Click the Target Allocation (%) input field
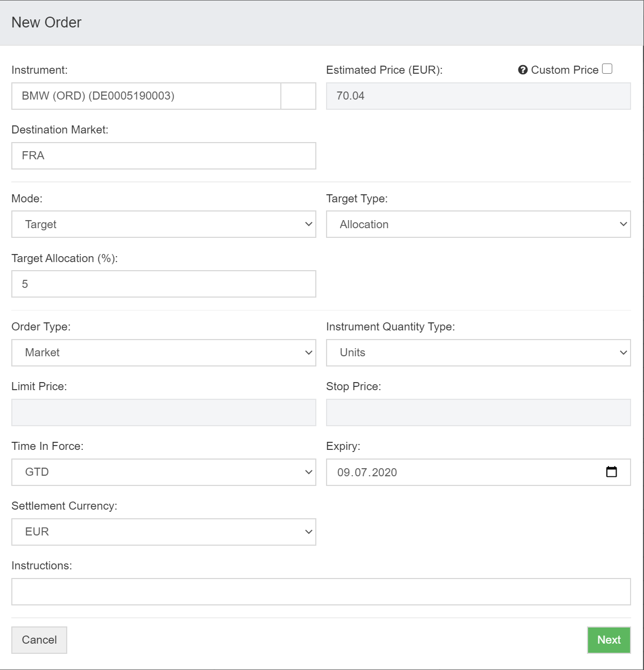The width and height of the screenshot is (644, 670). [164, 284]
